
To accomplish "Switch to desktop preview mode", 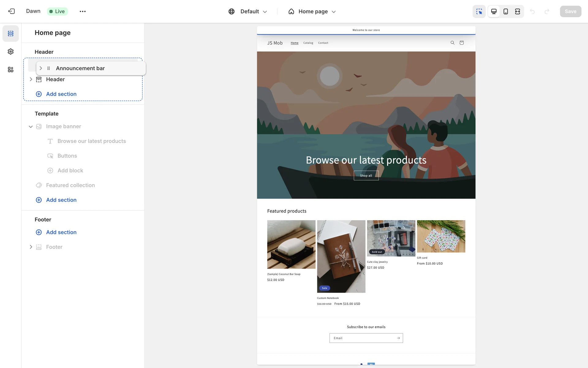I will click(x=494, y=11).
